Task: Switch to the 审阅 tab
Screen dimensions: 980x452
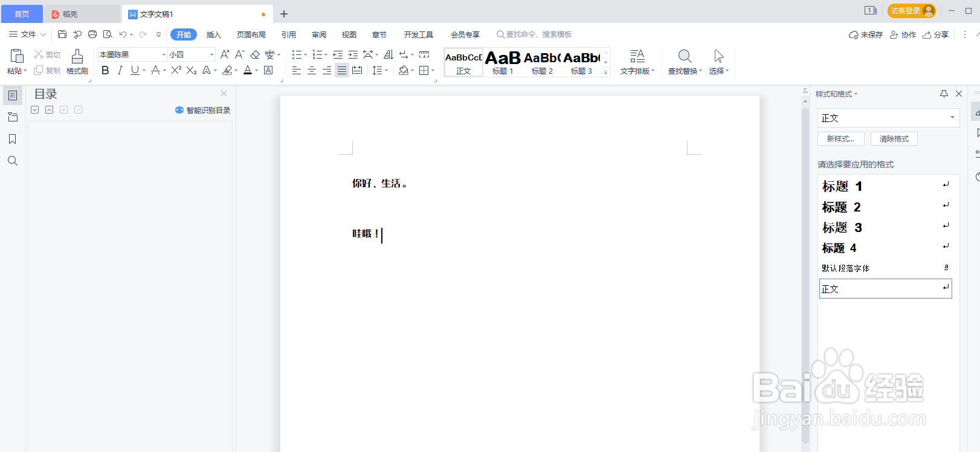Action: pos(319,34)
